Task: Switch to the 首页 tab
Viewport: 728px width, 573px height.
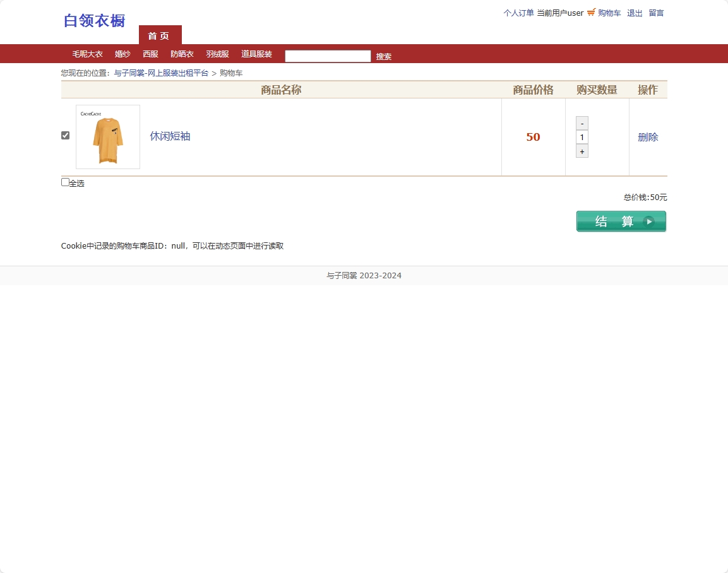Action: coord(159,36)
